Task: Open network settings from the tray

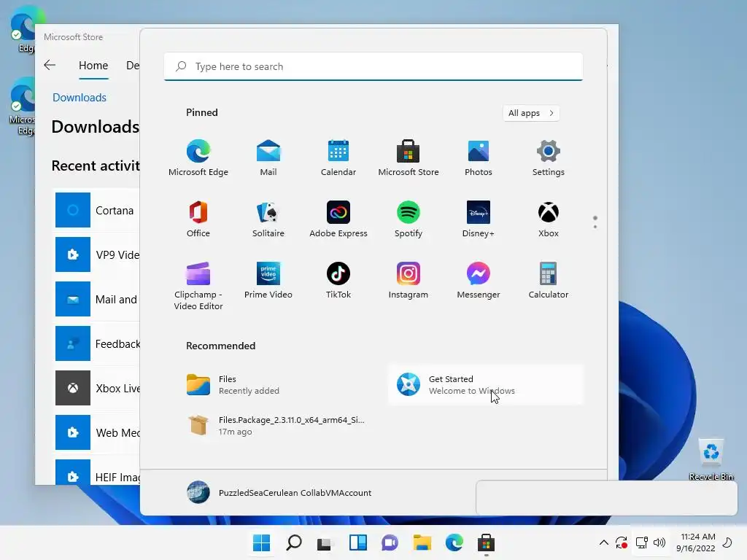Action: pyautogui.click(x=642, y=542)
